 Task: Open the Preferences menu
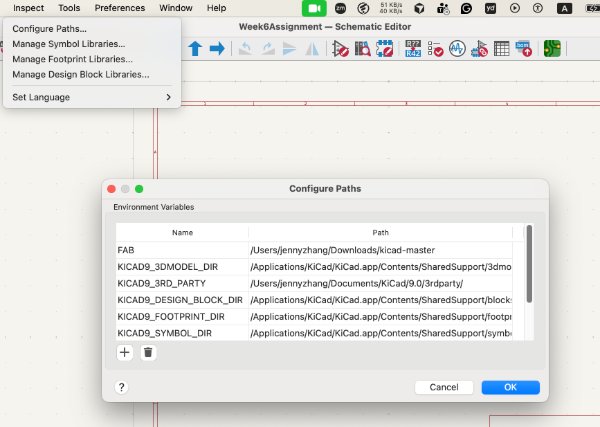point(120,8)
